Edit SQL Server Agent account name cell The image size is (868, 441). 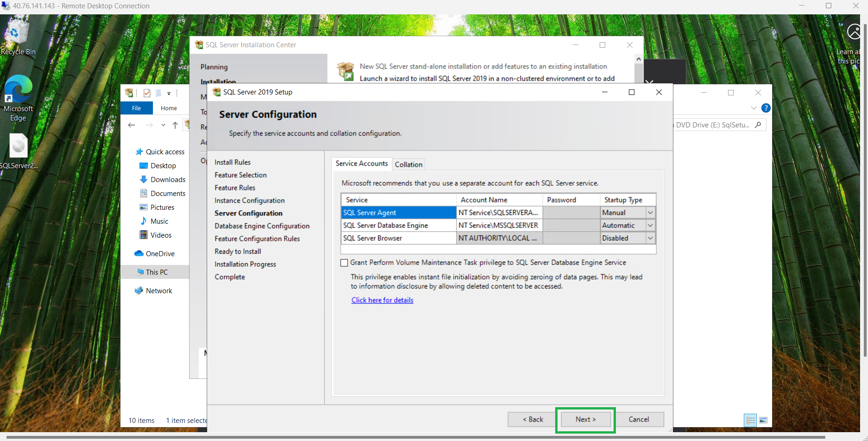(x=500, y=213)
